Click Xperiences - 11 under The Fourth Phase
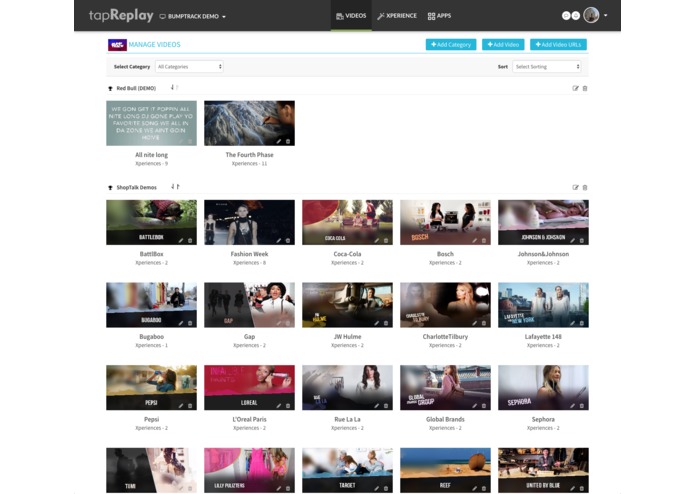The width and height of the screenshot is (695, 494). [x=250, y=163]
